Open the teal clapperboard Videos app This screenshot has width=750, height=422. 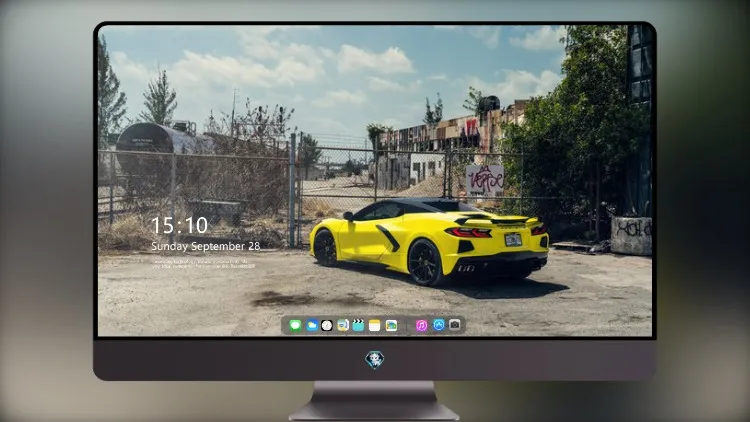[x=358, y=325]
